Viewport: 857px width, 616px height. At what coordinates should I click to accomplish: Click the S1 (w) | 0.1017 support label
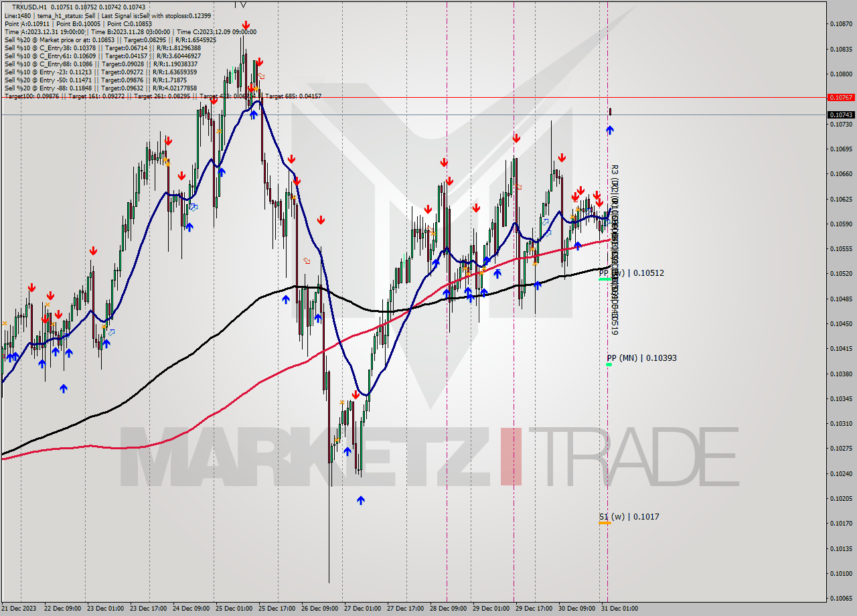(x=629, y=517)
